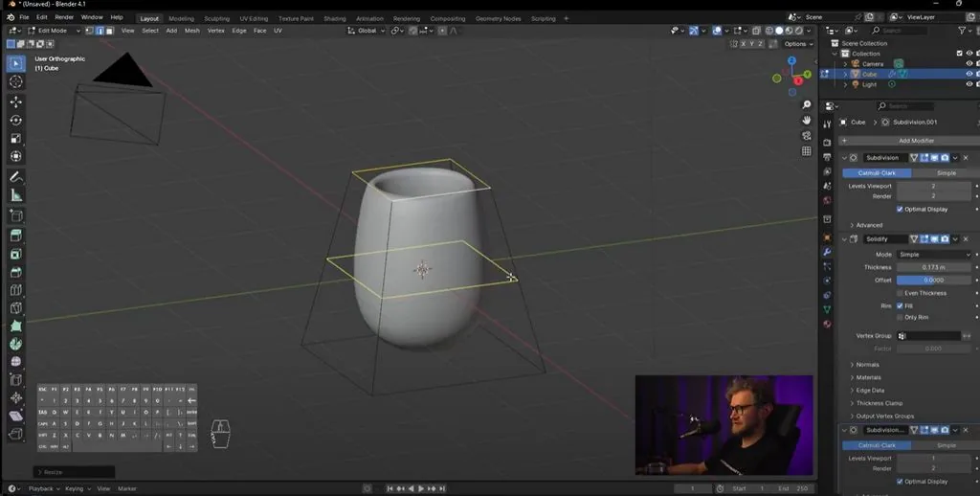980x496 pixels.
Task: Select the Annotate pencil tool
Action: (x=16, y=177)
